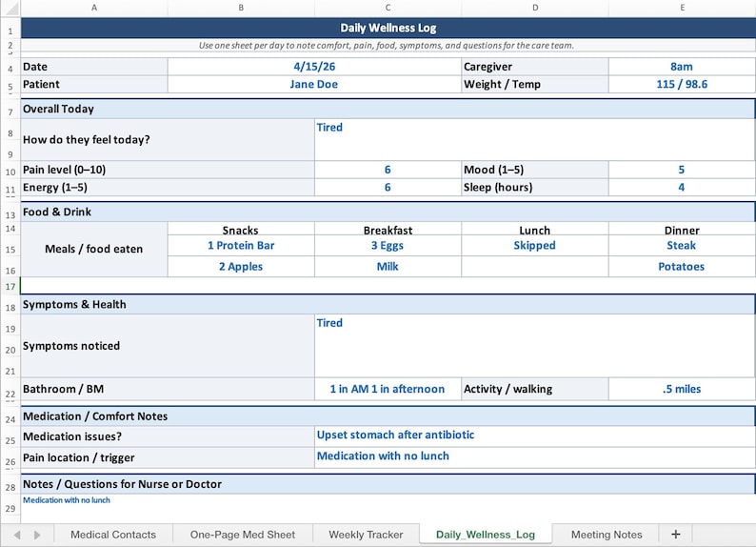Select the Overall Today section header
Screen dimensions: 756x547
(x=388, y=109)
